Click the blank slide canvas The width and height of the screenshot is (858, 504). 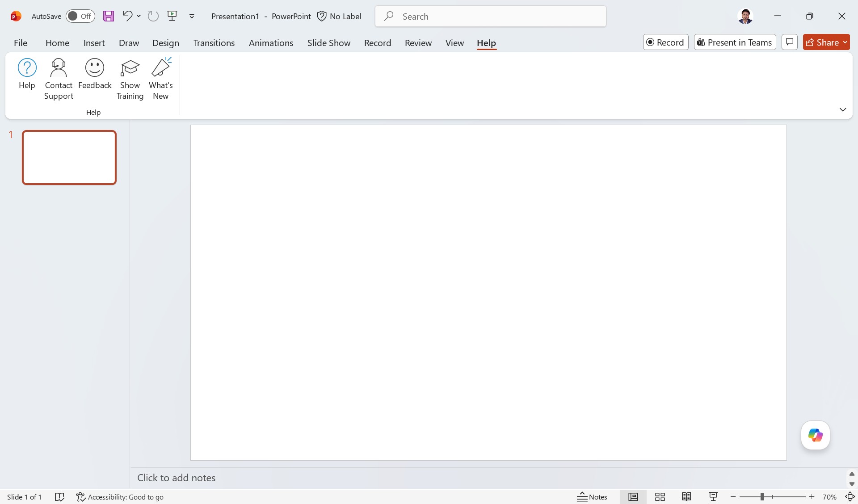click(x=488, y=293)
